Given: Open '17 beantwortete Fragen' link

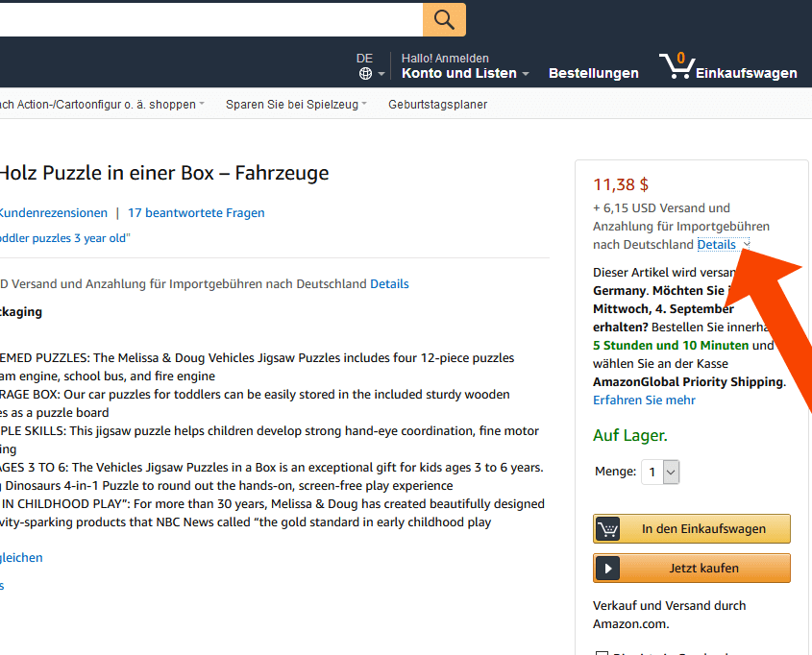Looking at the screenshot, I should pyautogui.click(x=196, y=213).
